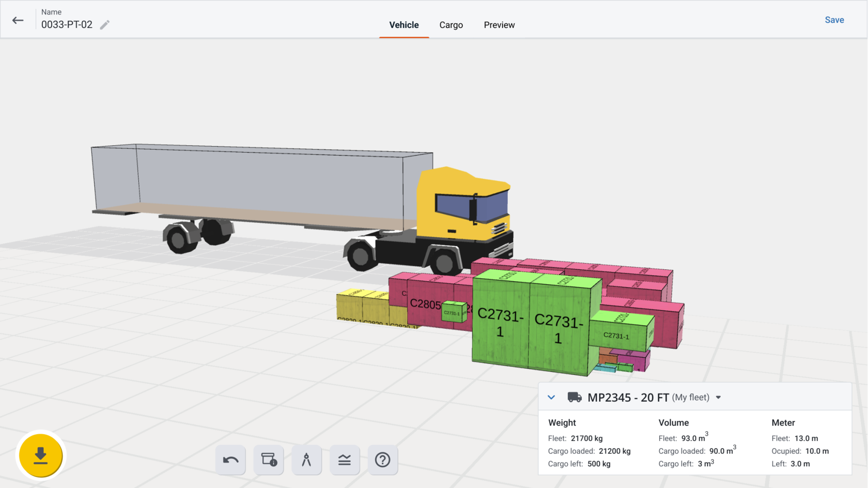Click the yellow download/export button
Viewport: 868px width, 488px height.
pyautogui.click(x=40, y=455)
